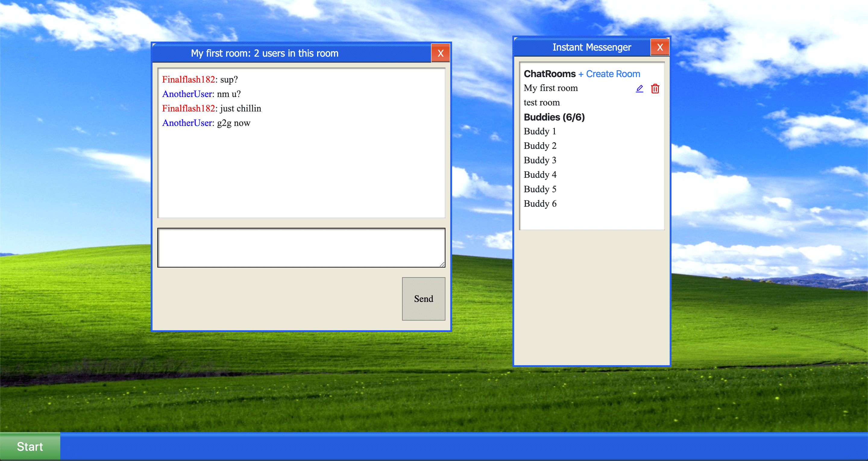Select Buddy 2 in buddy list
Image resolution: width=868 pixels, height=461 pixels.
(x=540, y=146)
